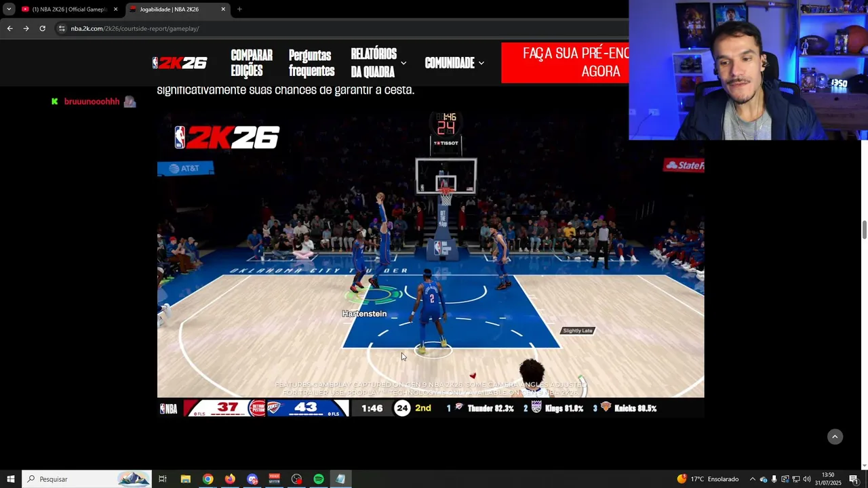Click the 'Slightly Late' shot feedback label
The image size is (868, 488).
[x=578, y=331]
